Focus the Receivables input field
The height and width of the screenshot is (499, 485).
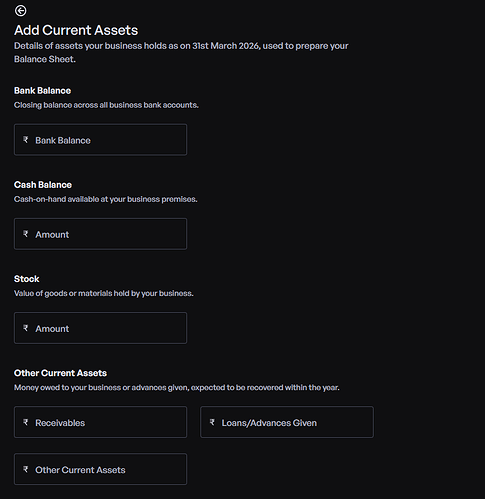(x=100, y=422)
